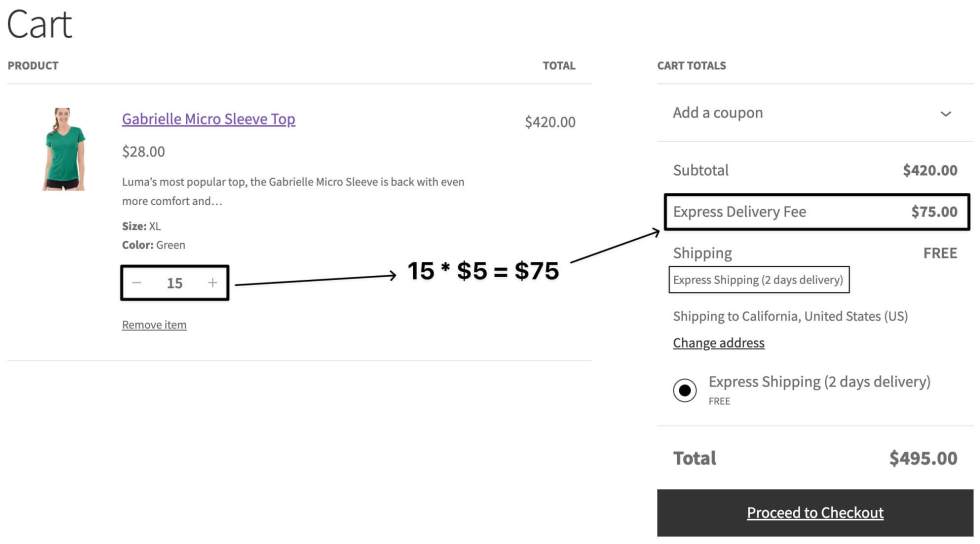The image size is (980, 544).
Task: Increase quantity with the plus icon
Action: (x=212, y=283)
